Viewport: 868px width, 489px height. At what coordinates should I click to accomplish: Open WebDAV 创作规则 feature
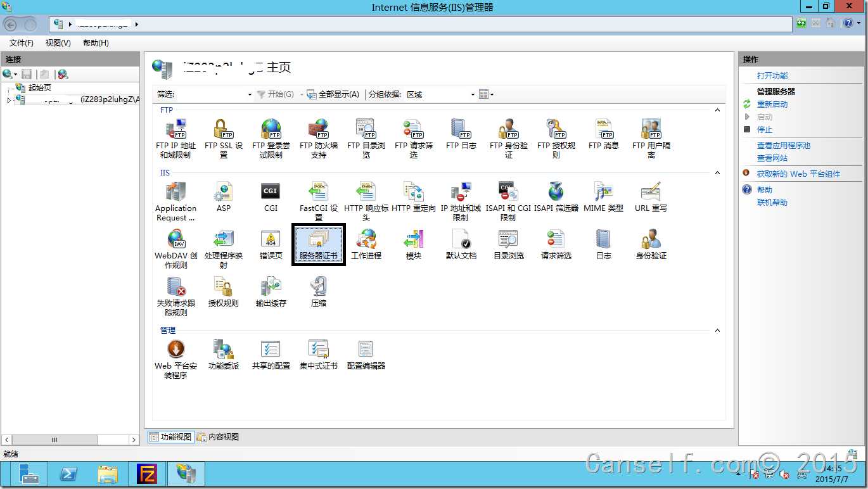point(176,248)
